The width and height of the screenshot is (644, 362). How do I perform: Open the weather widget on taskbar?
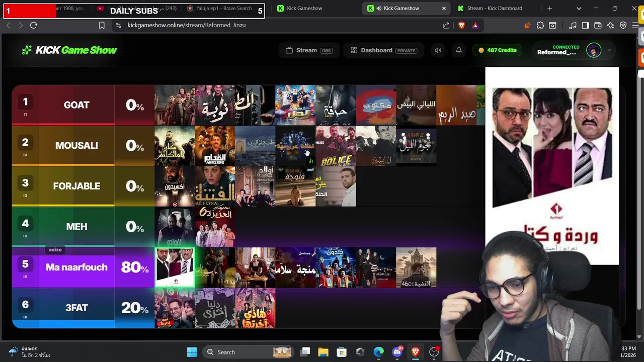click(30, 352)
